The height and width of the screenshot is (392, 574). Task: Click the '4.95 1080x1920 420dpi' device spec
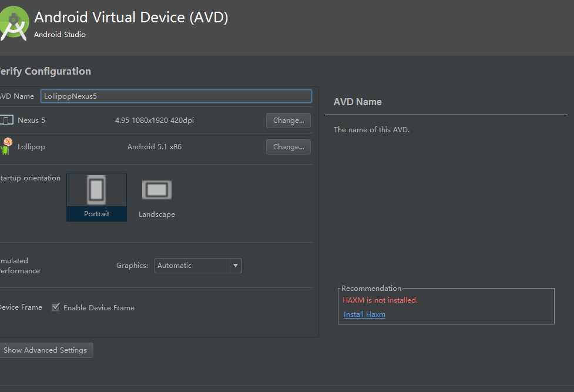tap(155, 120)
